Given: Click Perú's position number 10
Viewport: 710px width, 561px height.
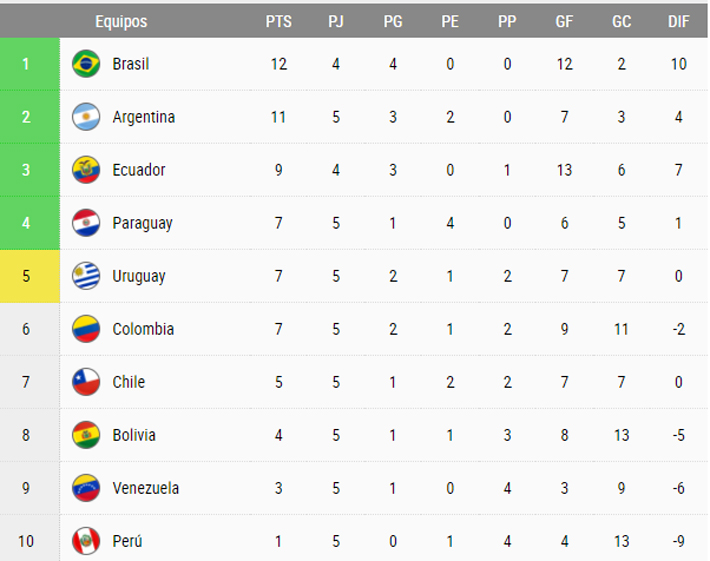Looking at the screenshot, I should [x=26, y=541].
